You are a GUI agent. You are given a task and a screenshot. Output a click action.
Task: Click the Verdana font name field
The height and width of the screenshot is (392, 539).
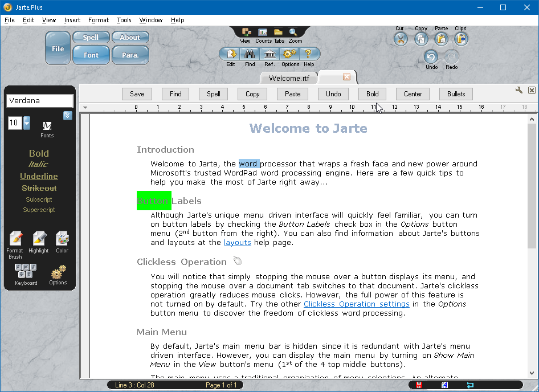click(40, 101)
